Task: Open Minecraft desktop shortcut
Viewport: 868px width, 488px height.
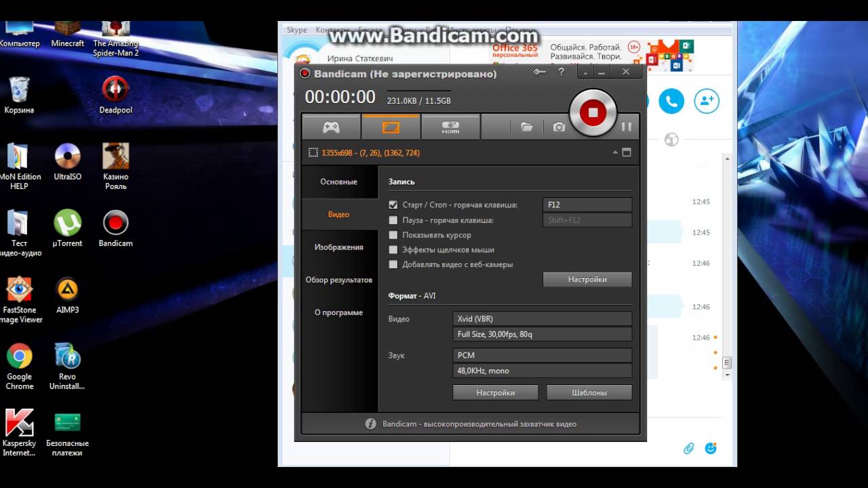Action: click(x=68, y=35)
